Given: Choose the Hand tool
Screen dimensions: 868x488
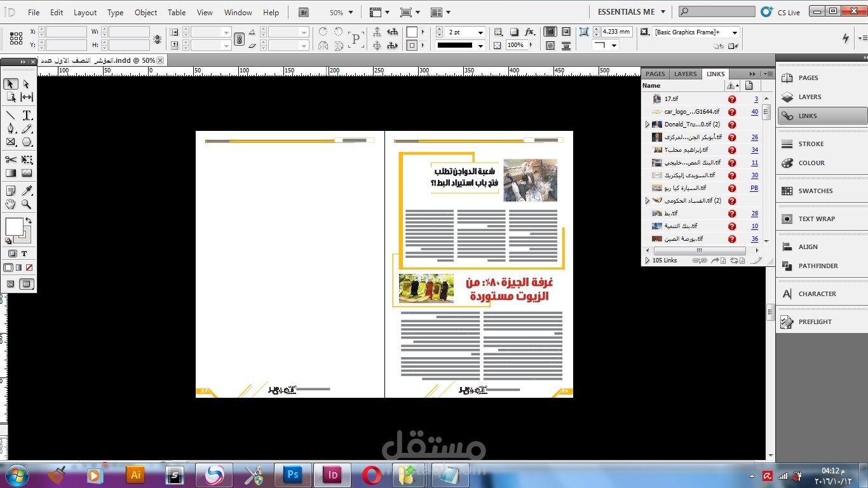Looking at the screenshot, I should click(x=11, y=204).
